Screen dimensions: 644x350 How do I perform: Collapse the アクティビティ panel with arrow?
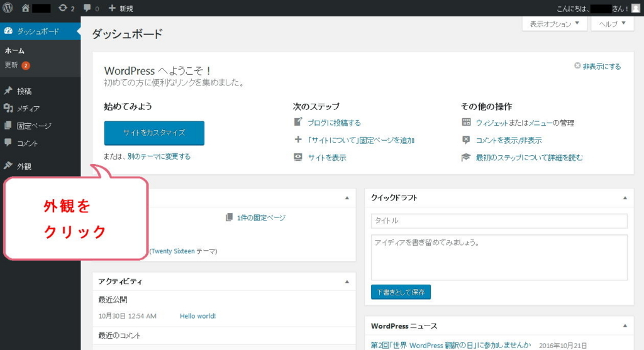tap(347, 282)
